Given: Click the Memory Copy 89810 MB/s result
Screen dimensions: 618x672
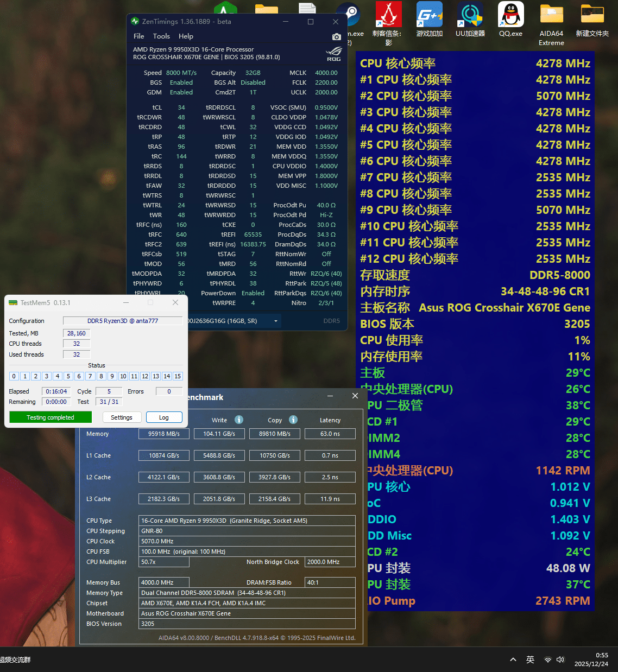Looking at the screenshot, I should 275,434.
